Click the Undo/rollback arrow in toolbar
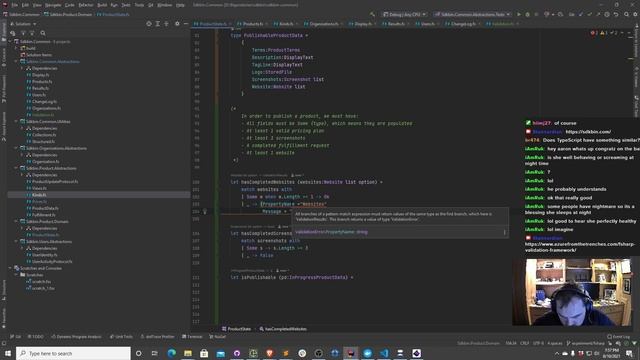The image size is (640, 360). coord(616,14)
